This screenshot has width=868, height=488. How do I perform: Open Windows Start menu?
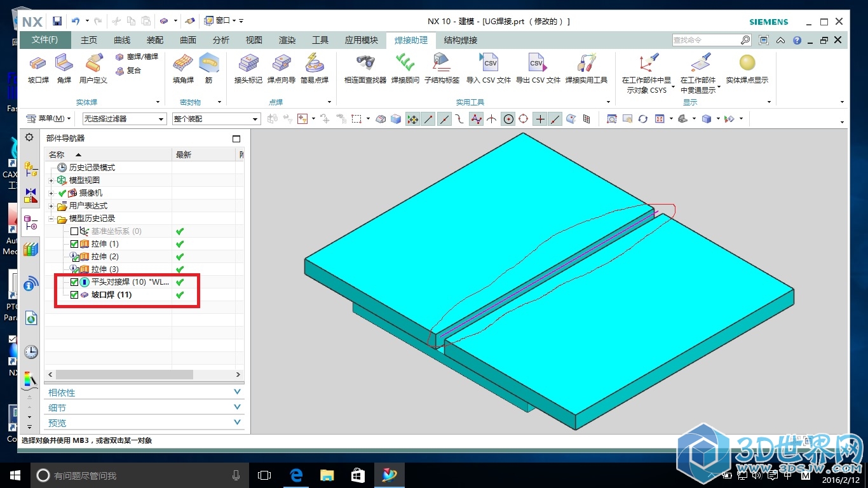15,475
